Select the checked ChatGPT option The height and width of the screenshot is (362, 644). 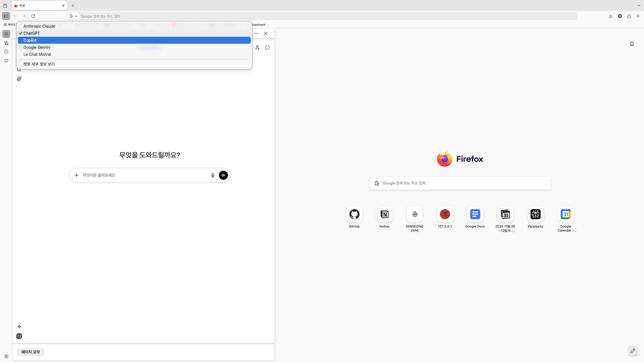pos(32,33)
